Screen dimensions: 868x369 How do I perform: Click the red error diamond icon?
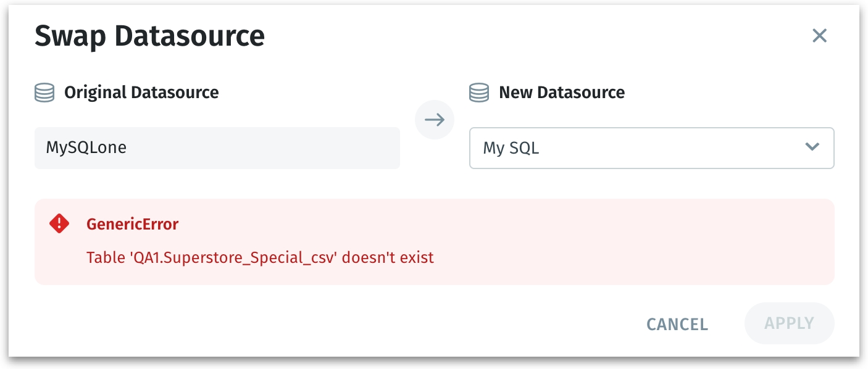click(59, 223)
